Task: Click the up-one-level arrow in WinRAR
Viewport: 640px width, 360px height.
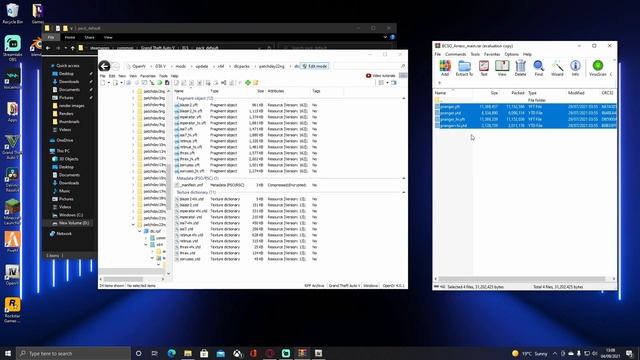Action: click(440, 83)
